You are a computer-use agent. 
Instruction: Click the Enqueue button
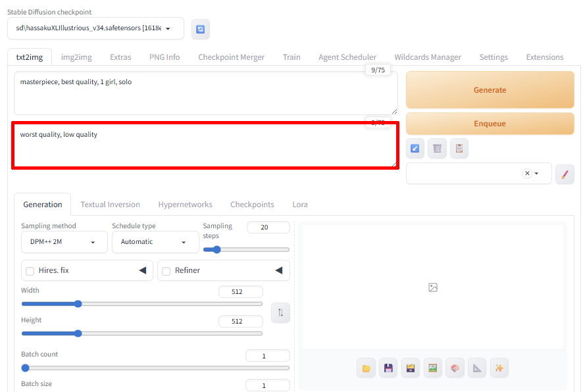(x=490, y=124)
